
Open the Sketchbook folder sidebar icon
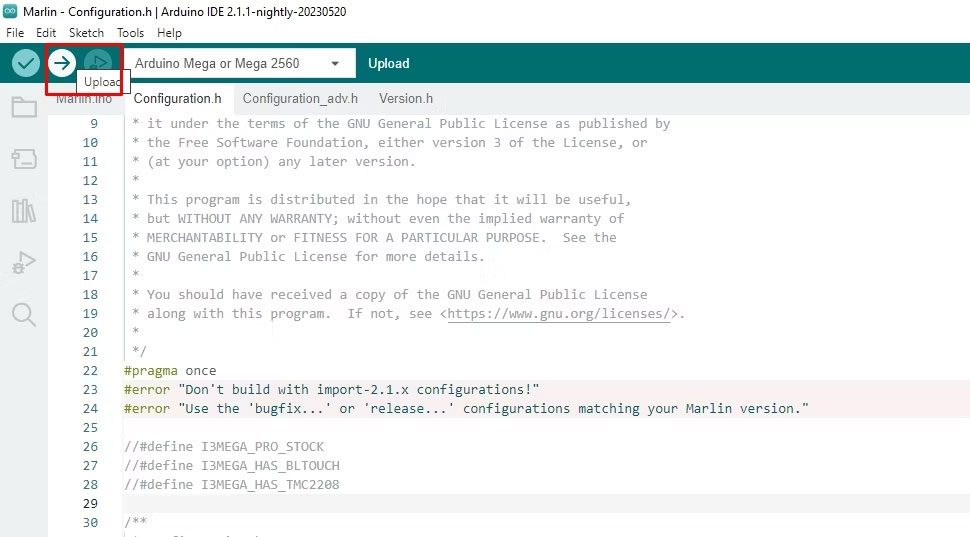tap(24, 108)
